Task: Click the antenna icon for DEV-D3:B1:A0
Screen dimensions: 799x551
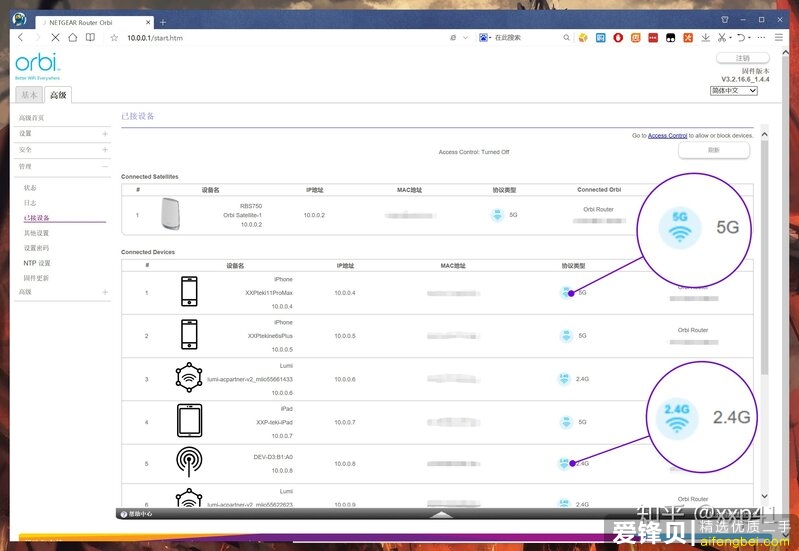Action: [189, 462]
